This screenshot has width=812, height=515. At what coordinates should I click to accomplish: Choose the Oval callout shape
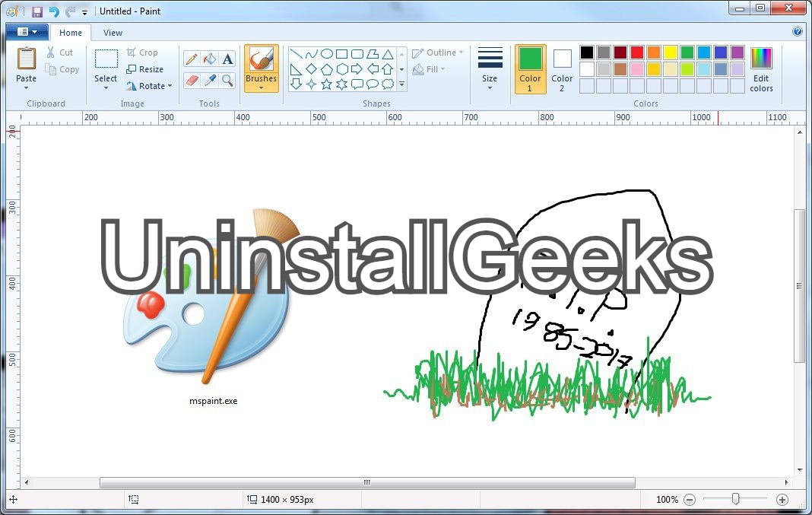pyautogui.click(x=373, y=84)
